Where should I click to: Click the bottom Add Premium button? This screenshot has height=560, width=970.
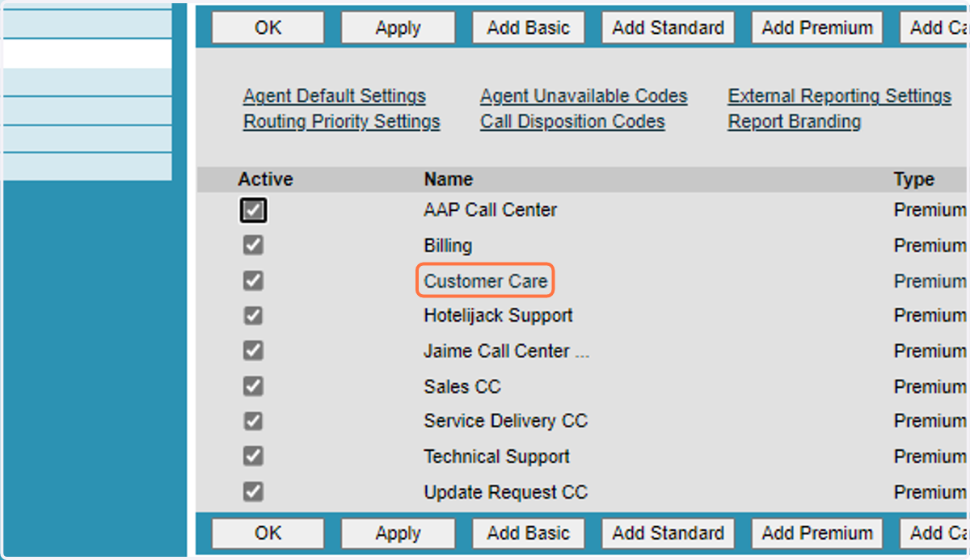(817, 533)
